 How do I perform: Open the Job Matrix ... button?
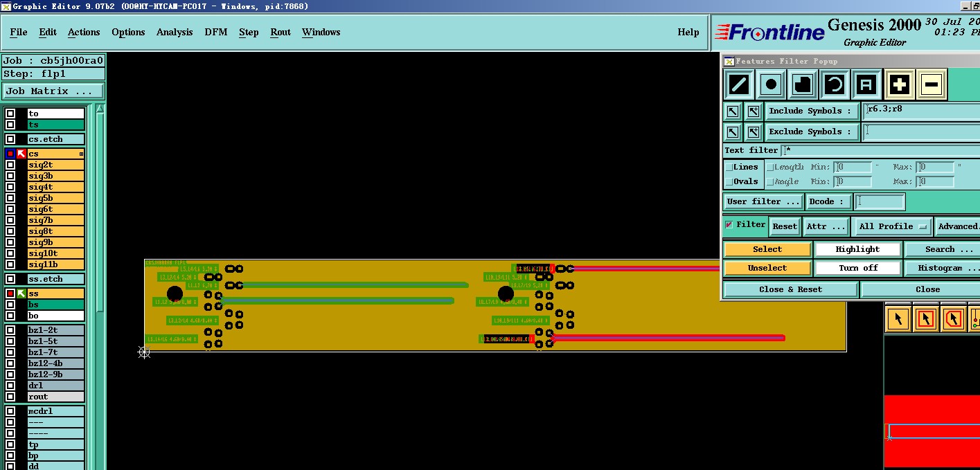53,91
